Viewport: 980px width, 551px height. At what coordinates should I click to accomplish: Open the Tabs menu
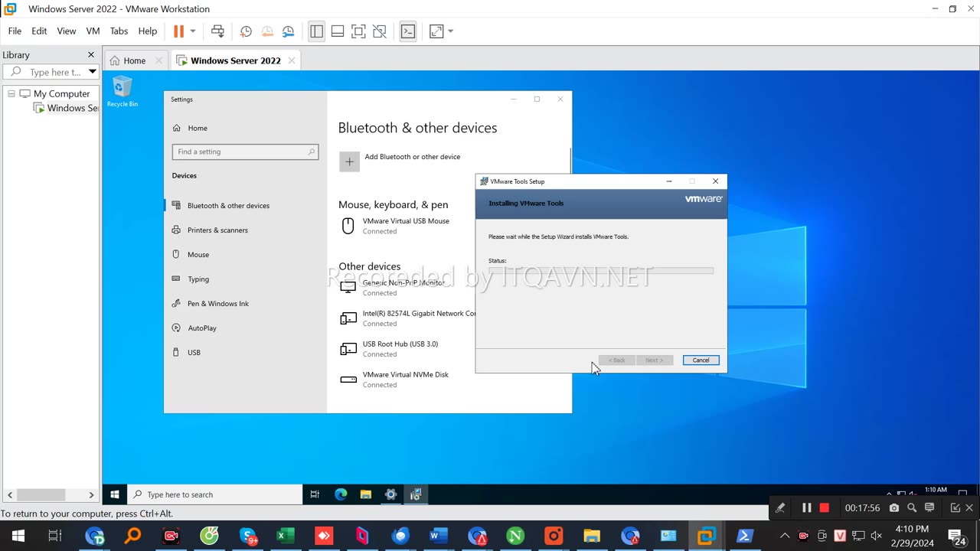[119, 31]
